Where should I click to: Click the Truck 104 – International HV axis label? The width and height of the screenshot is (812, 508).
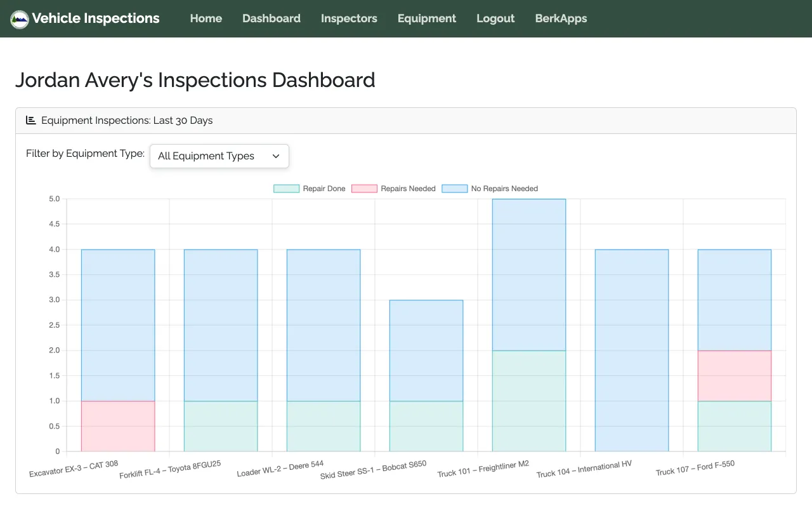(584, 469)
